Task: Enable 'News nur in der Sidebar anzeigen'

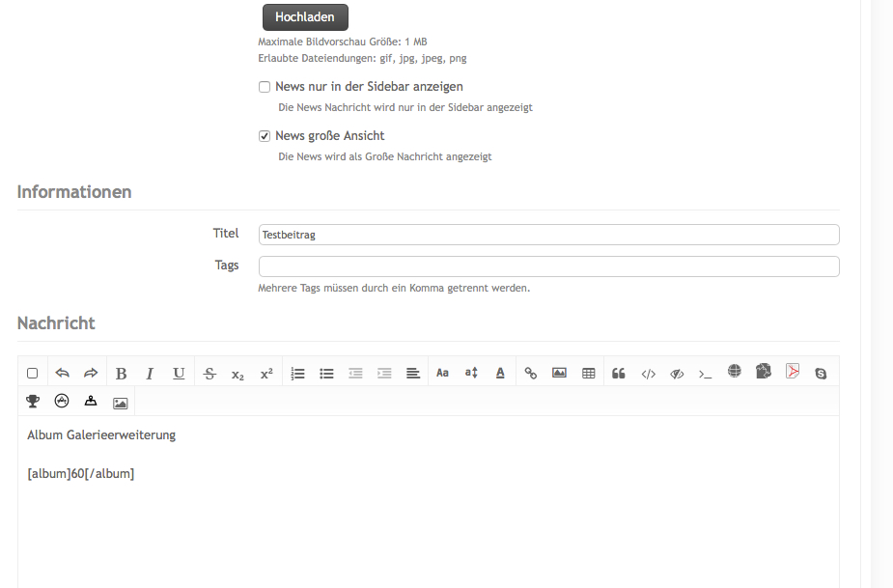Action: 265,87
